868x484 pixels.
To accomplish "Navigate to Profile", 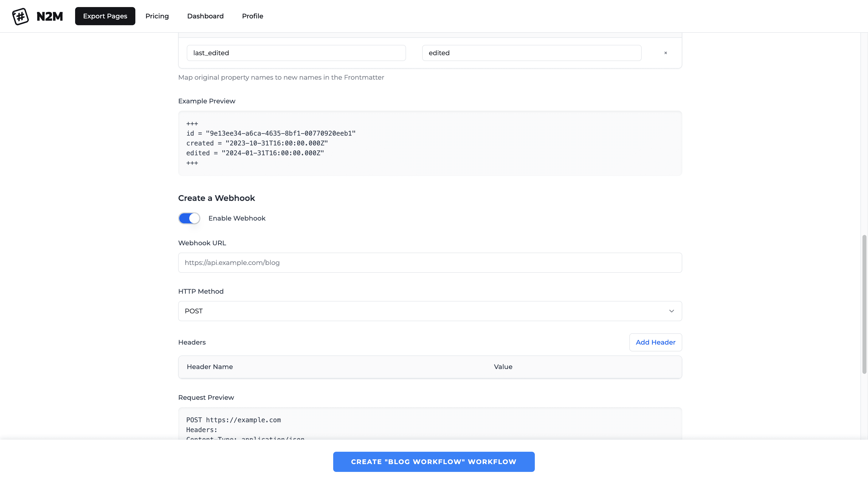I will pos(252,16).
